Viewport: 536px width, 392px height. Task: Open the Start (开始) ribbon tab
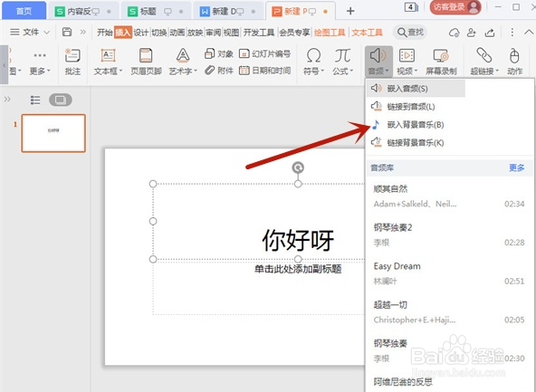tap(105, 33)
